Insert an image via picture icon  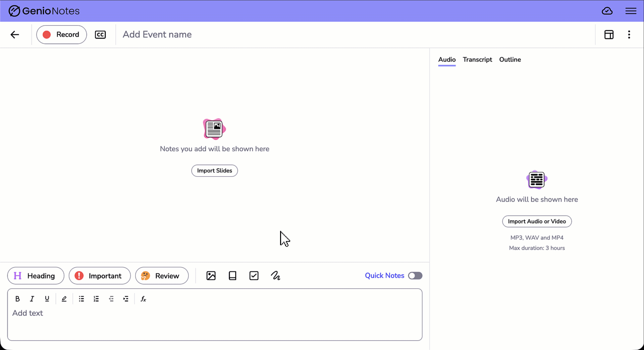tap(211, 276)
